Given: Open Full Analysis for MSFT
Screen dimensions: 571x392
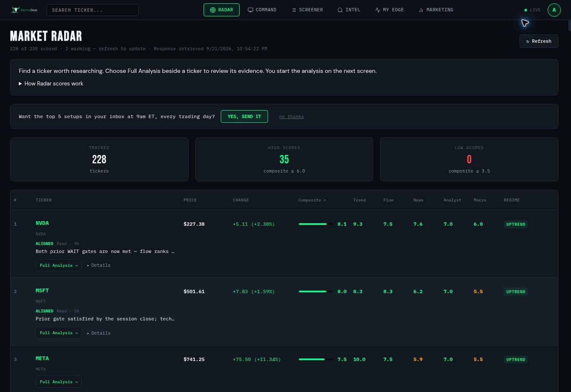Looking at the screenshot, I should click(59, 333).
